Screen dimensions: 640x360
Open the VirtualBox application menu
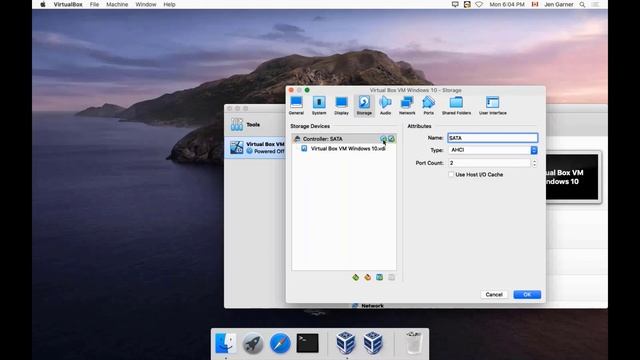coord(68,4)
